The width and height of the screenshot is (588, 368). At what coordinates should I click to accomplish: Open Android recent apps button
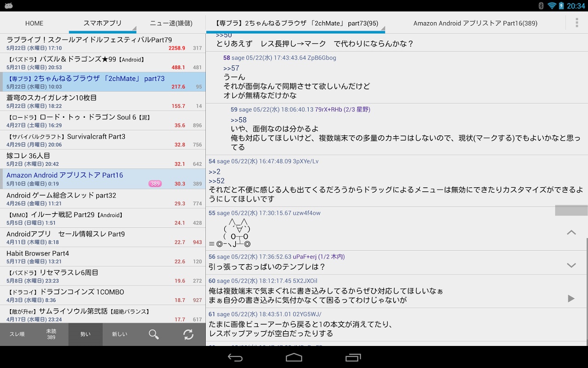point(353,357)
